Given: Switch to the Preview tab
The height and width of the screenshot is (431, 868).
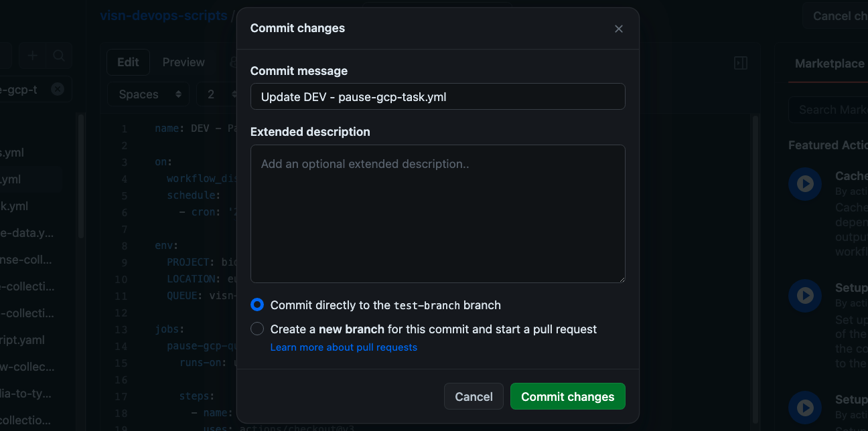Looking at the screenshot, I should coord(184,62).
